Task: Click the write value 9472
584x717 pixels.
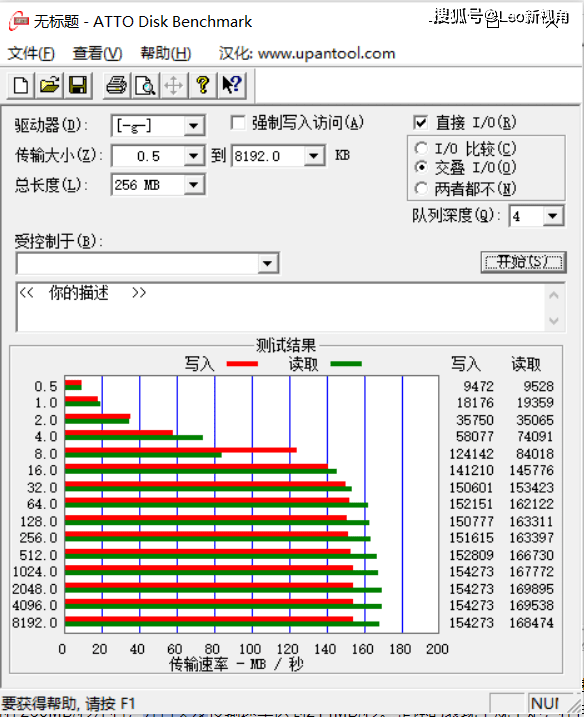Action: [x=478, y=386]
